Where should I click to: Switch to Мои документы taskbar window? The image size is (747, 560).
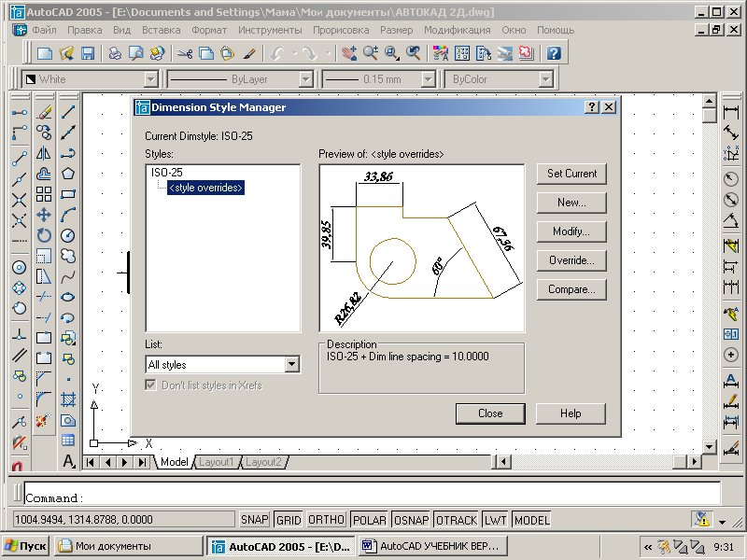click(x=128, y=546)
